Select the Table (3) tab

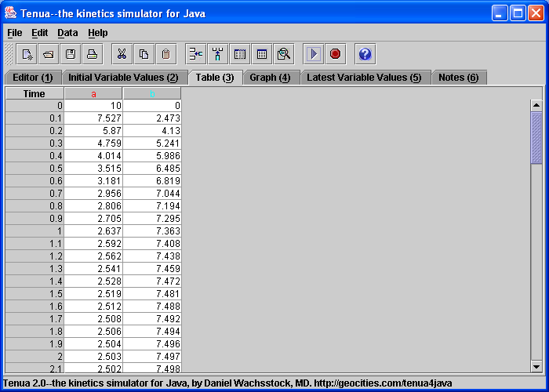(215, 78)
